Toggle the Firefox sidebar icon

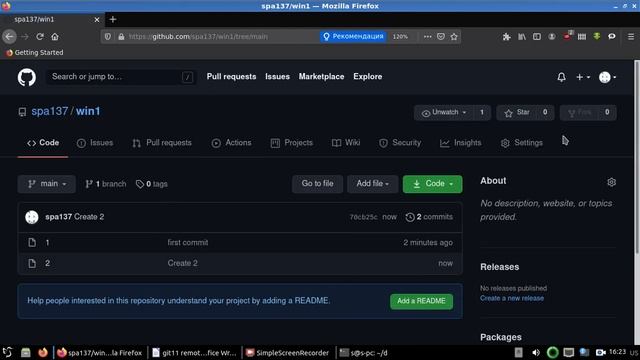(537, 36)
